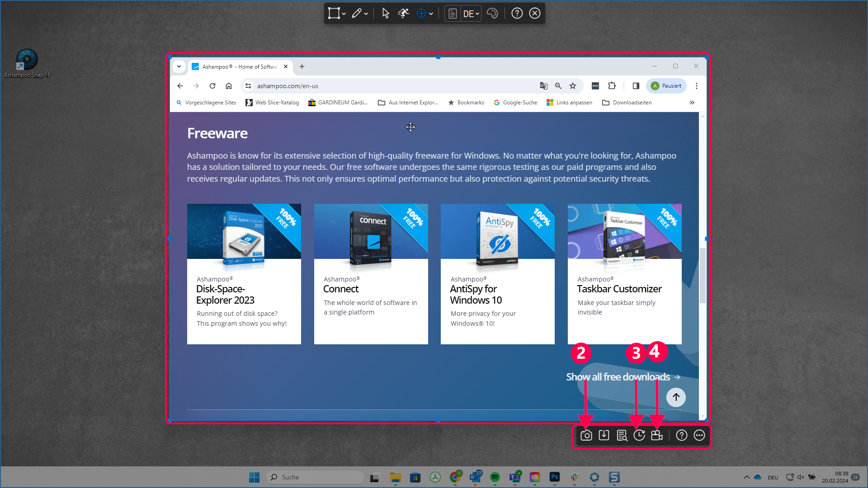Select the rectangular capture region tool
The width and height of the screenshot is (868, 488).
pyautogui.click(x=334, y=14)
